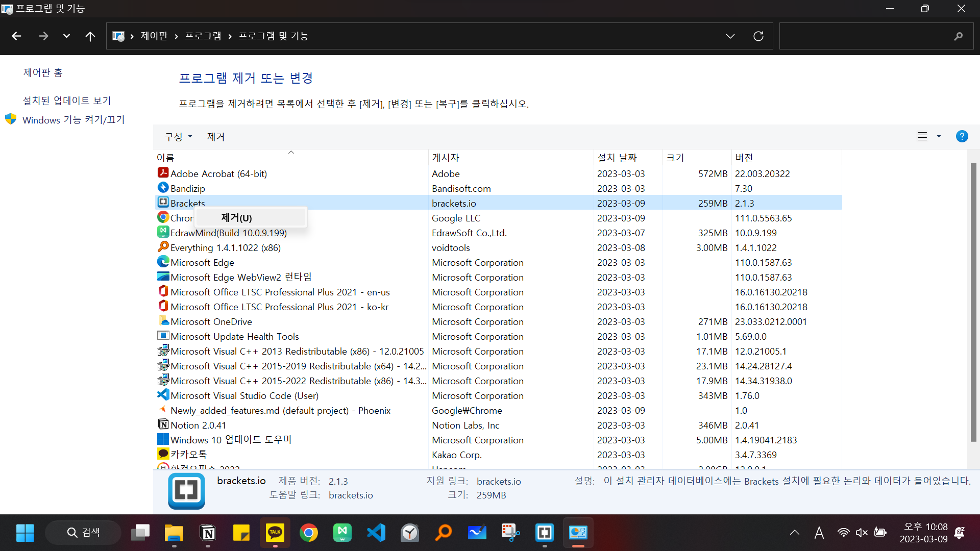Image resolution: width=980 pixels, height=551 pixels.
Task: Click the refresh icon in address bar
Action: coord(758,36)
